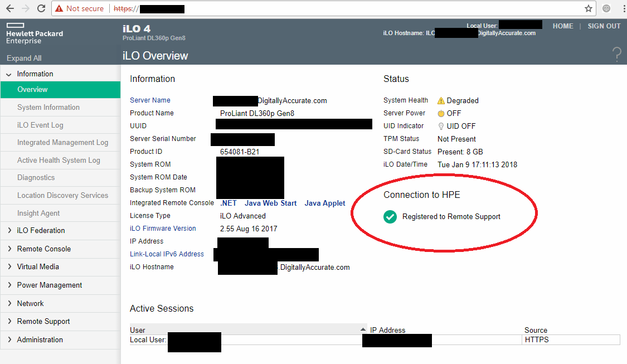627x364 pixels.
Task: Expand the Remote Console section
Action: pyautogui.click(x=9, y=249)
